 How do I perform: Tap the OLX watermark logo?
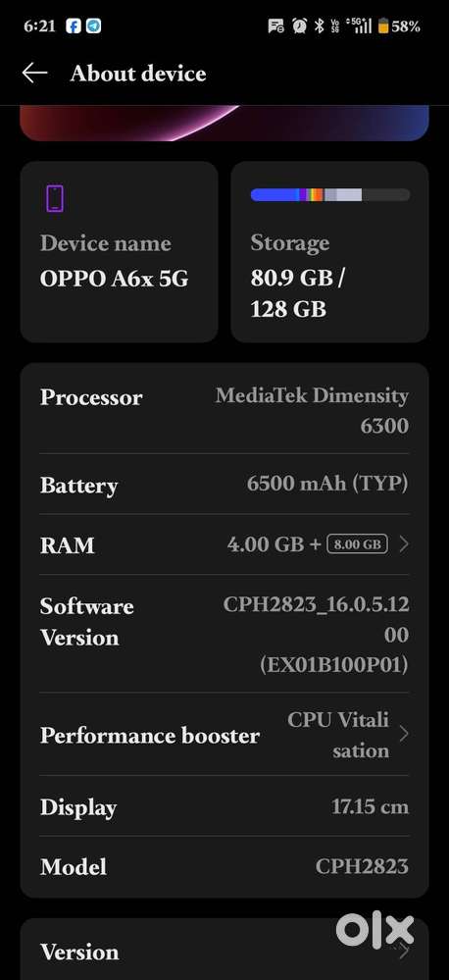374,930
